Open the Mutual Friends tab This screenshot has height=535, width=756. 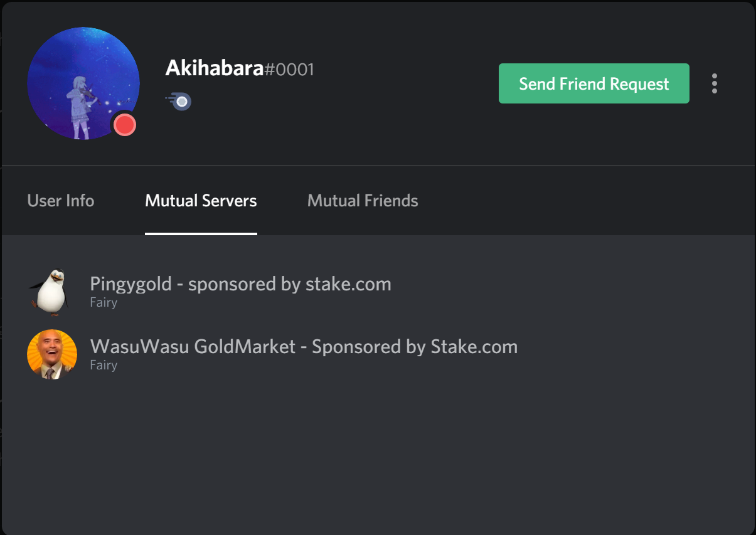click(x=363, y=201)
